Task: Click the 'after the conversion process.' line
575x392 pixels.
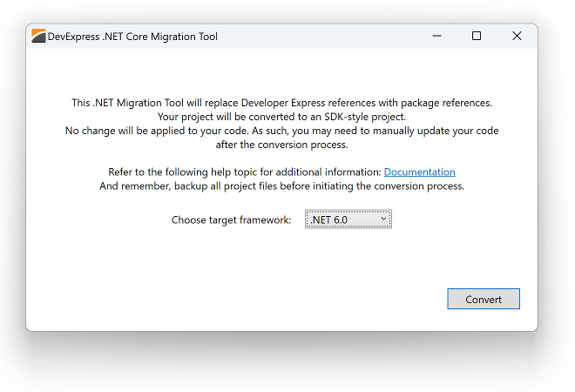Action: [x=281, y=145]
